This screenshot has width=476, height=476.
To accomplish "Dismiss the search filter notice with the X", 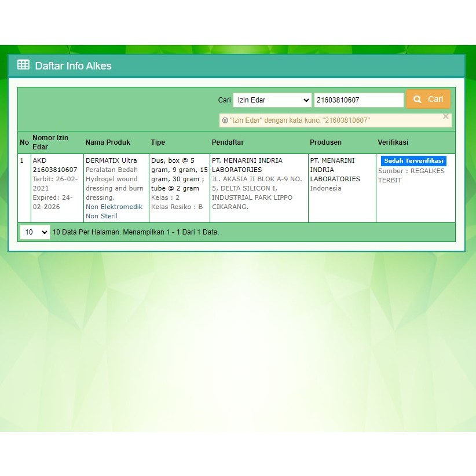I will (446, 116).
